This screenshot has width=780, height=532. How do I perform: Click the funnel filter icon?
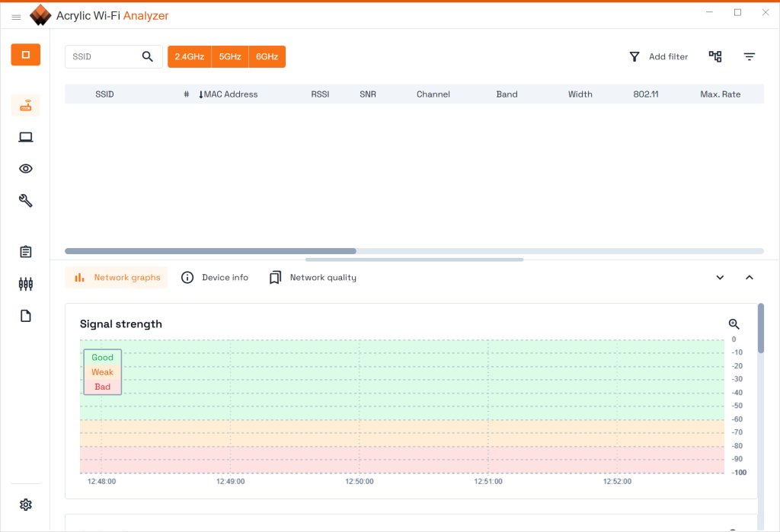635,56
